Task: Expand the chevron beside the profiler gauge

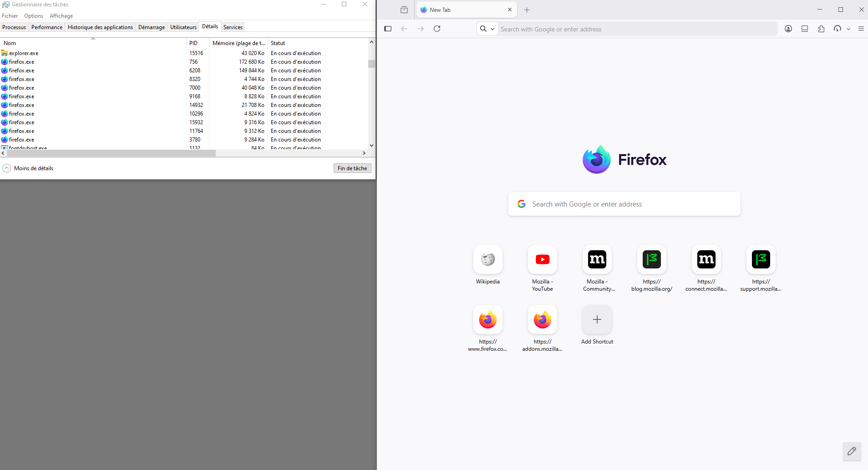Action: click(848, 29)
